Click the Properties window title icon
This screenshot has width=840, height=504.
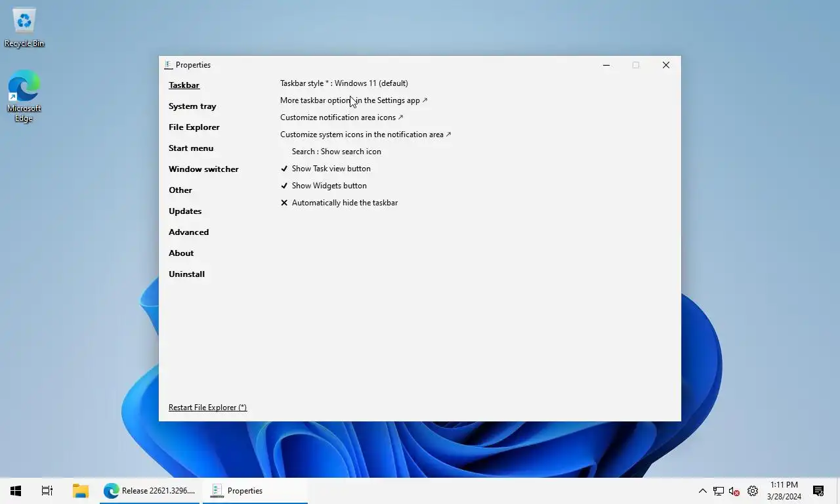tap(168, 65)
